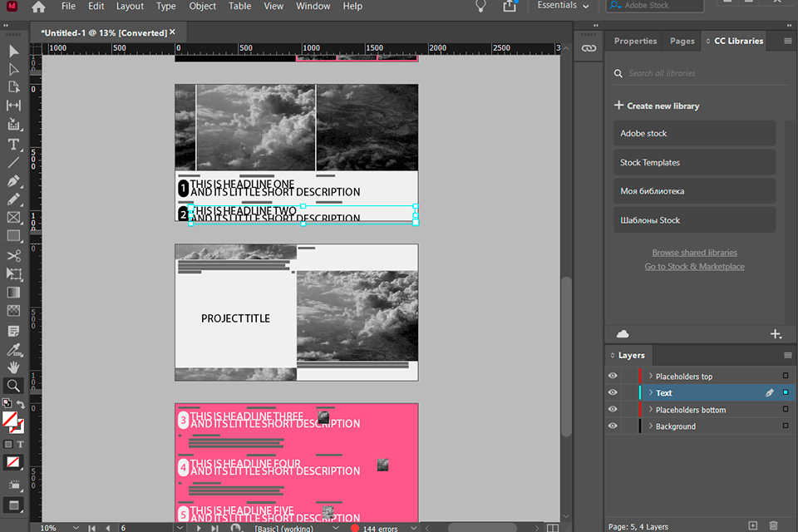
Task: Click Go to Stock & Marketplace link
Action: tap(694, 266)
